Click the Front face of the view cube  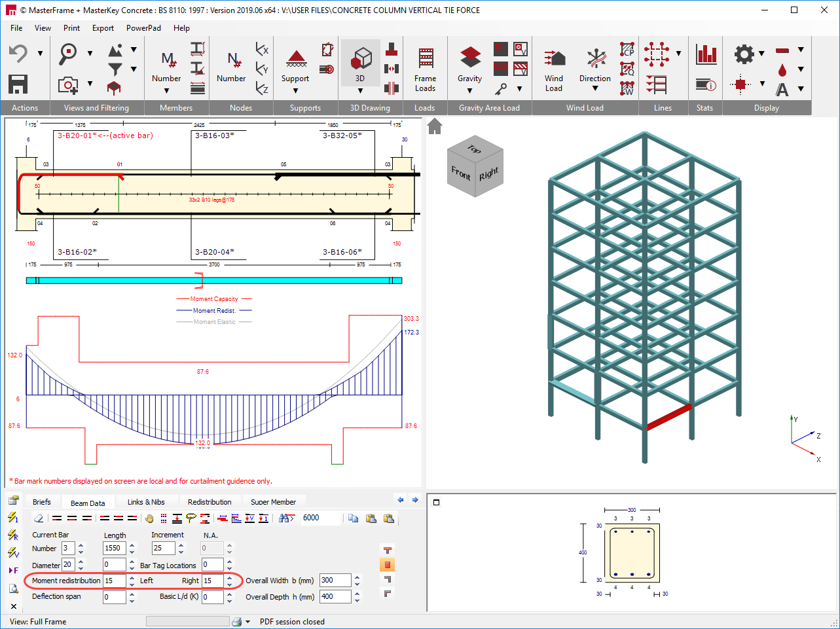tap(461, 173)
